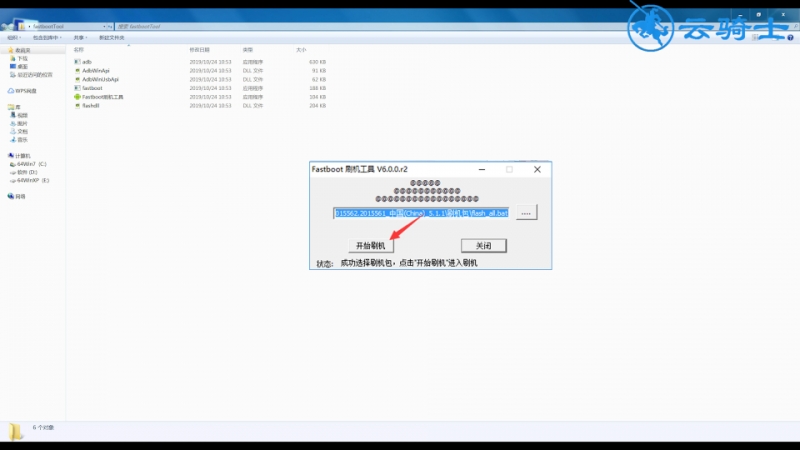Close the Fastboot 刷机工具 dialog window

[x=537, y=169]
